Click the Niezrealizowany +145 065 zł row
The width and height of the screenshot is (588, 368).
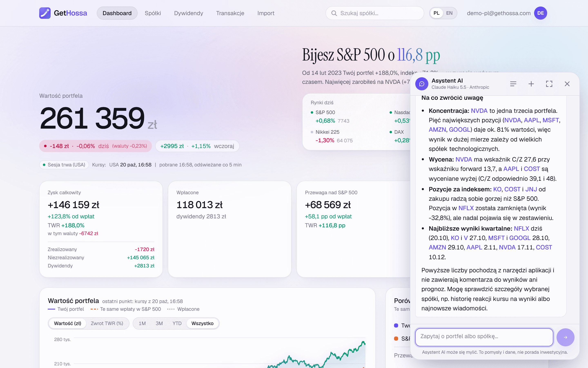point(101,258)
